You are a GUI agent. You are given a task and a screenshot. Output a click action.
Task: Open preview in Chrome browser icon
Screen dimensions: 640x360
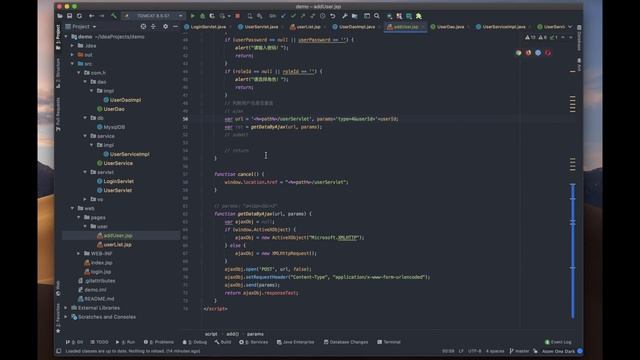(x=518, y=53)
